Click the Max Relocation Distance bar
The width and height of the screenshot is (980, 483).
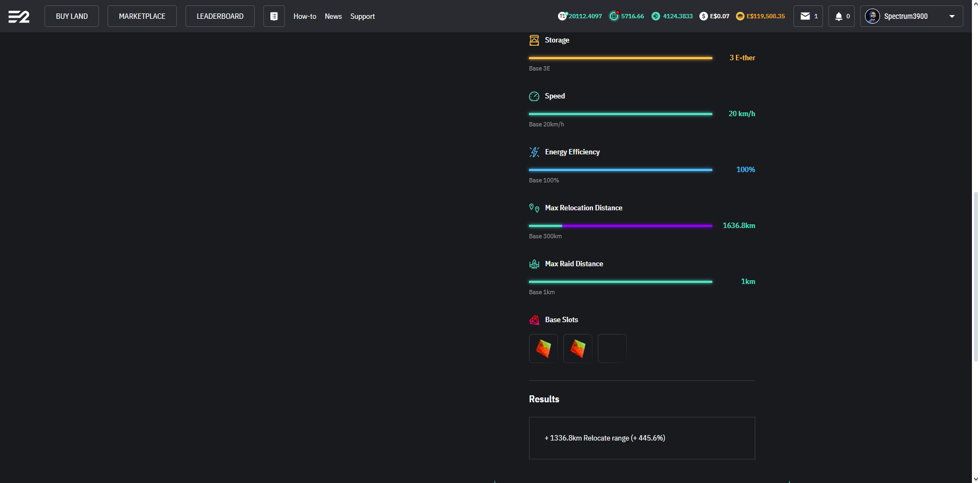coord(620,226)
